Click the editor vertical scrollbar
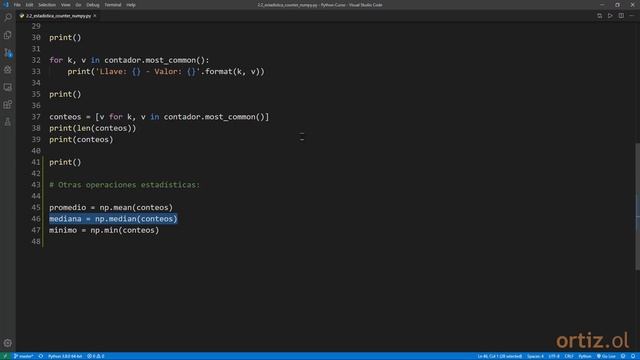The height and width of the screenshot is (360, 640). (x=637, y=206)
